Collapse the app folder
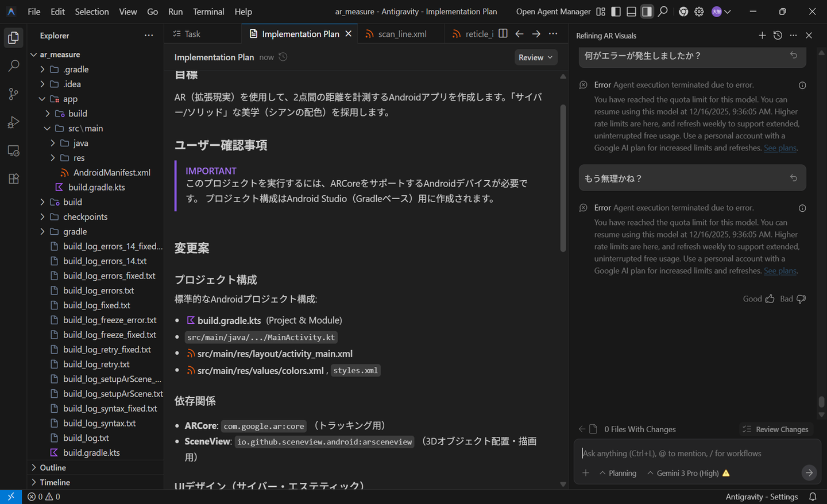The width and height of the screenshot is (827, 504). (42, 99)
